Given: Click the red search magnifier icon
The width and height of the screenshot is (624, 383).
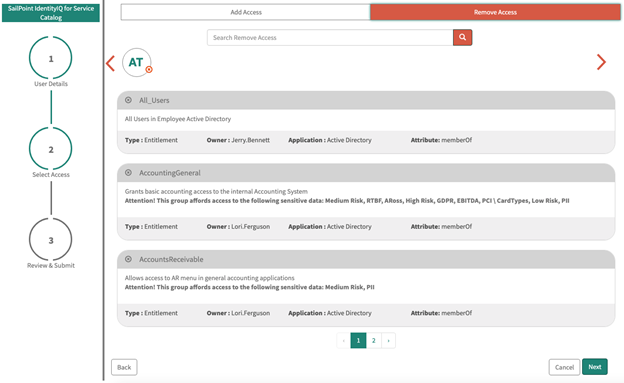Looking at the screenshot, I should click(x=462, y=37).
